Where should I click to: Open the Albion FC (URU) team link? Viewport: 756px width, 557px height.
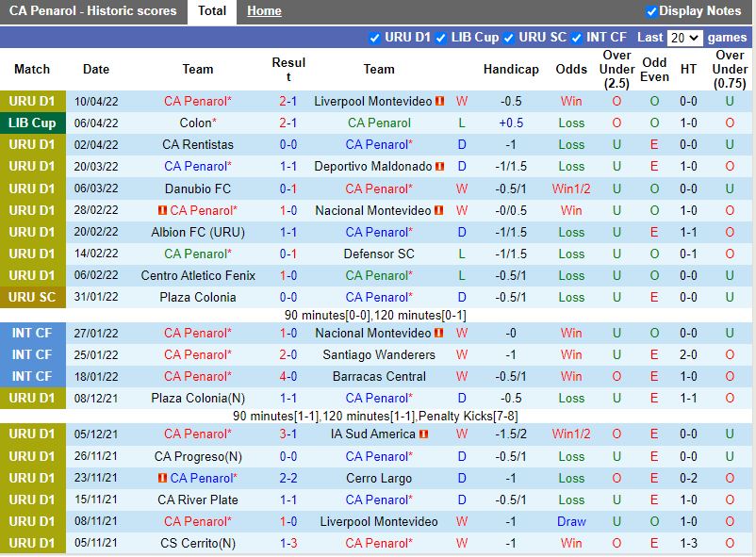(198, 233)
